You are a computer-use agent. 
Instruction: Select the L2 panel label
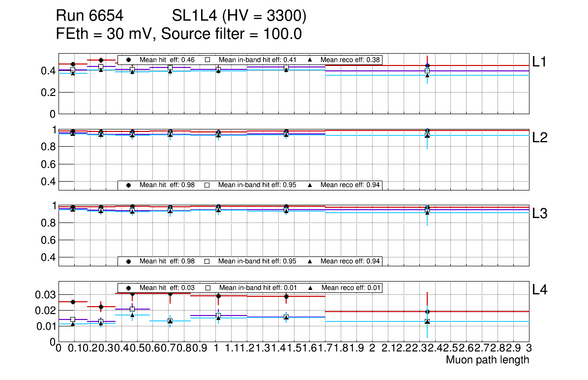(x=540, y=138)
